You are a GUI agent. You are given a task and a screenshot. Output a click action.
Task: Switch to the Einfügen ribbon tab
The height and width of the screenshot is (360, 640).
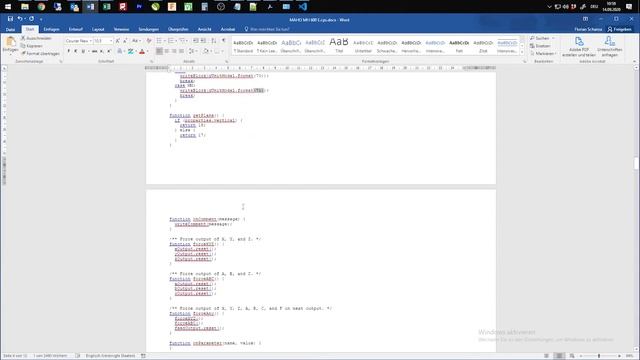(51, 29)
